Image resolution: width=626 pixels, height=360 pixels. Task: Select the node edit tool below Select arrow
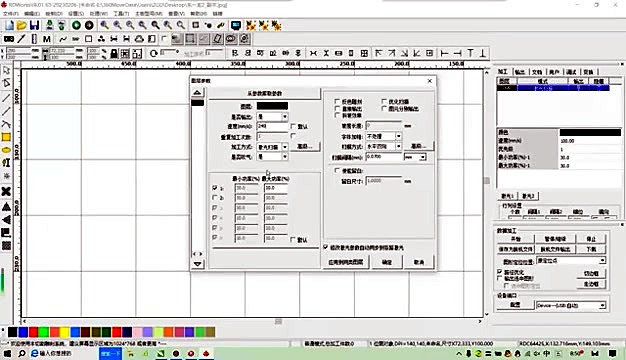(6, 83)
